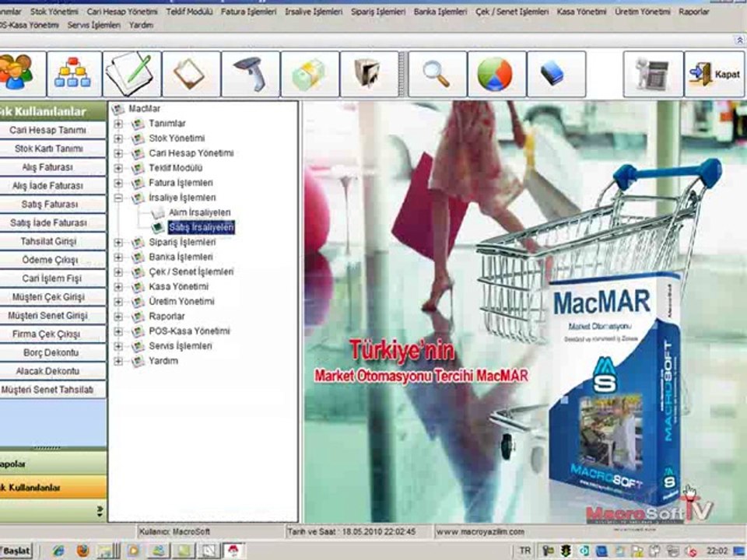Click the Başlat start button
Image resolution: width=747 pixels, height=560 pixels.
click(16, 551)
